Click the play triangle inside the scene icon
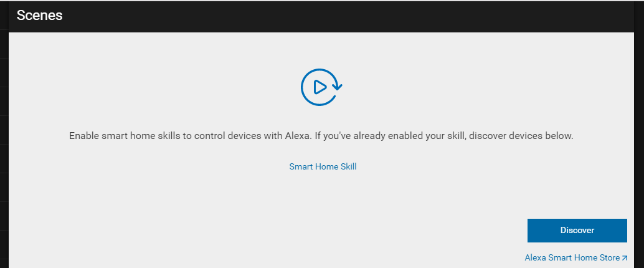The height and width of the screenshot is (268, 644). [320, 87]
